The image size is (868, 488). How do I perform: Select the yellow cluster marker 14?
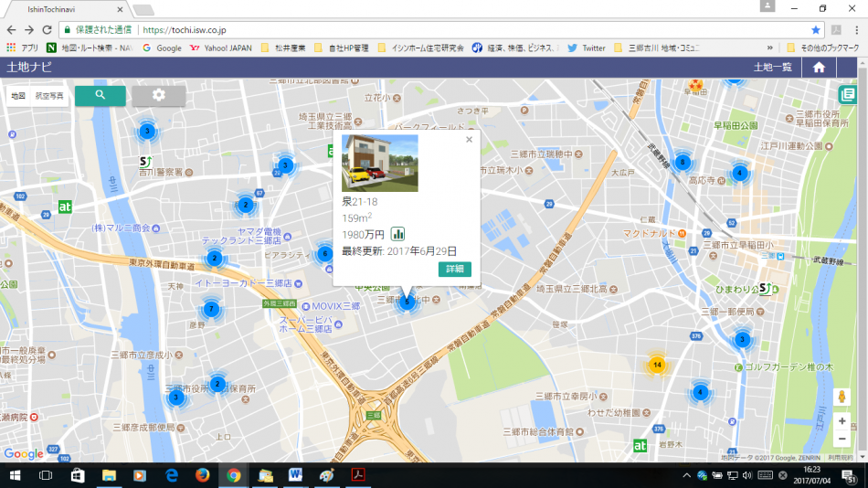(x=657, y=365)
